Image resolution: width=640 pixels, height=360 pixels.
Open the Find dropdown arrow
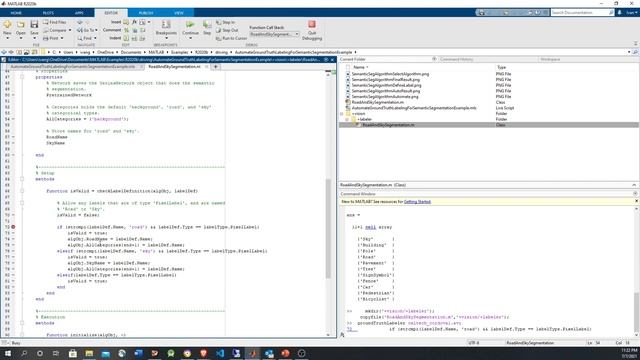click(x=96, y=38)
